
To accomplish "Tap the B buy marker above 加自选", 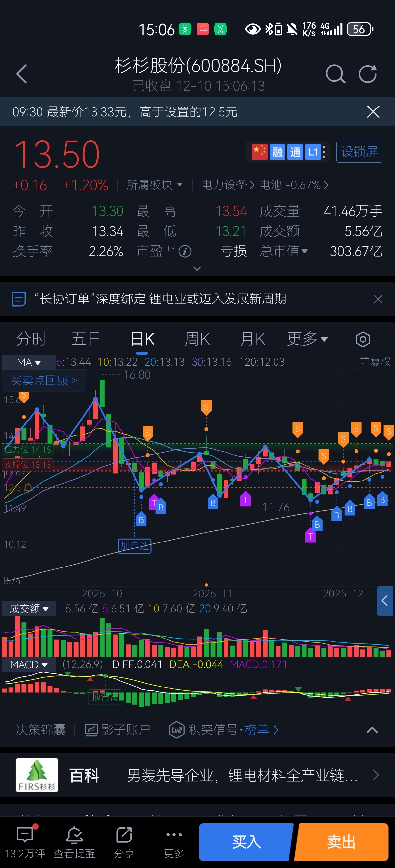I will pyautogui.click(x=141, y=519).
